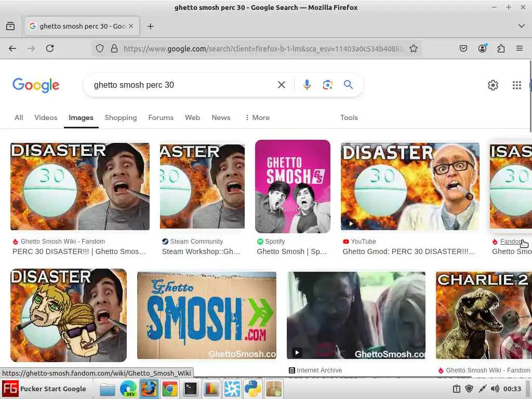This screenshot has width=532, height=399.
Task: Open the volume control in system tray
Action: click(495, 389)
